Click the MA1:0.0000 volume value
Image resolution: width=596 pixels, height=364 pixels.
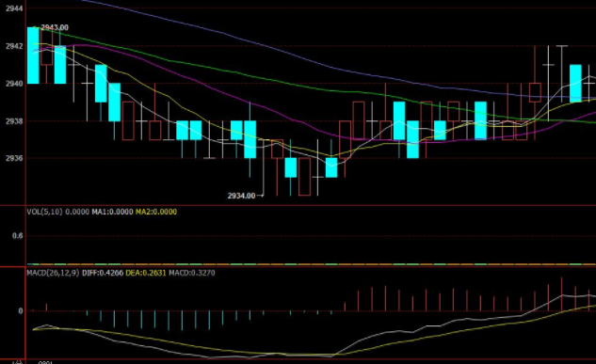112,212
